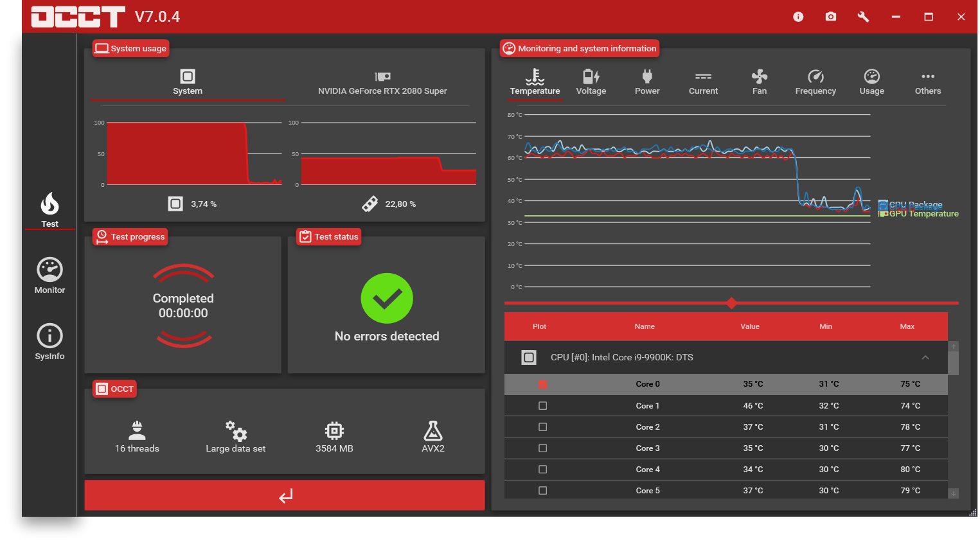
Task: Uncheck the Core 0 plot checkbox
Action: point(543,384)
